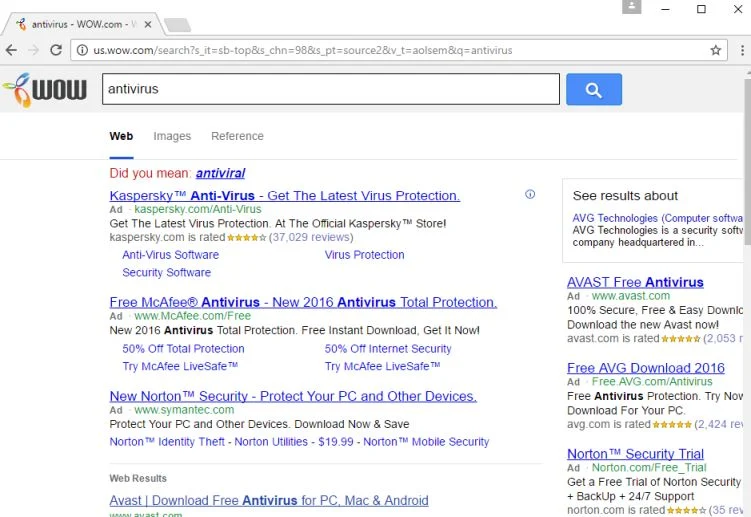The image size is (751, 517).
Task: Click the antivirus search input field
Action: [x=330, y=89]
